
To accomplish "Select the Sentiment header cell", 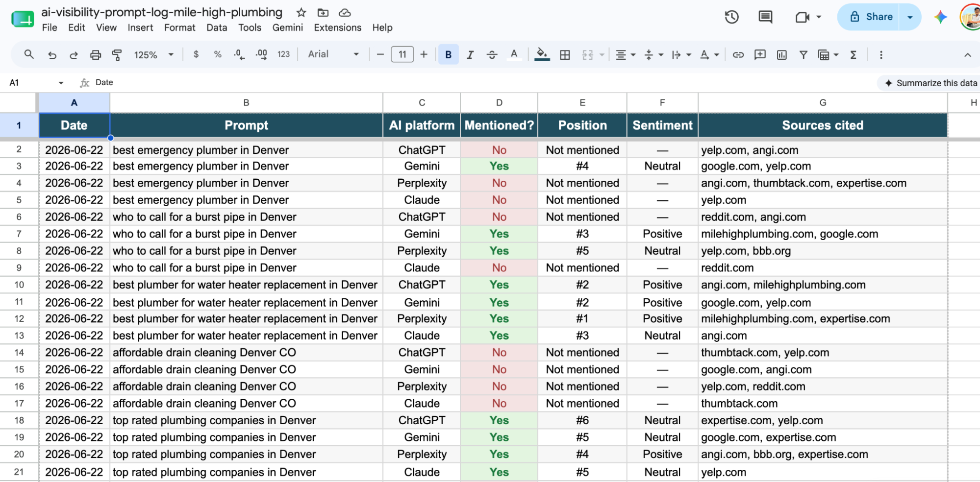I will pos(662,125).
